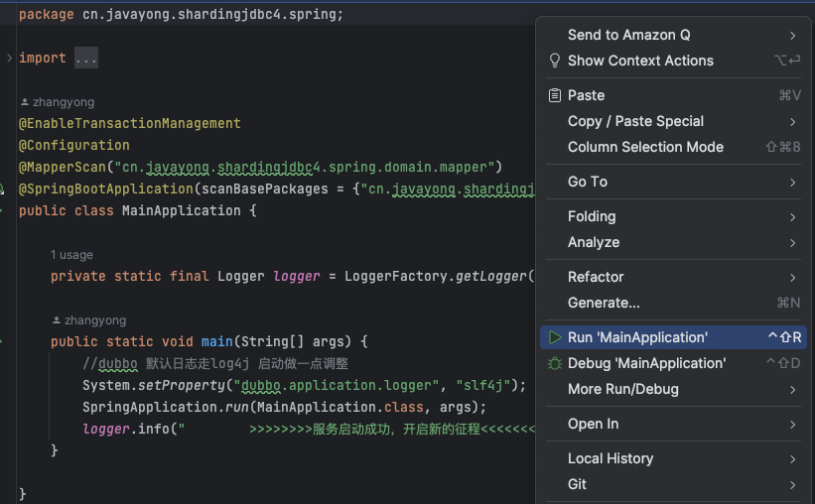Expand the Refactor submenu
815x504 pixels.
[596, 277]
